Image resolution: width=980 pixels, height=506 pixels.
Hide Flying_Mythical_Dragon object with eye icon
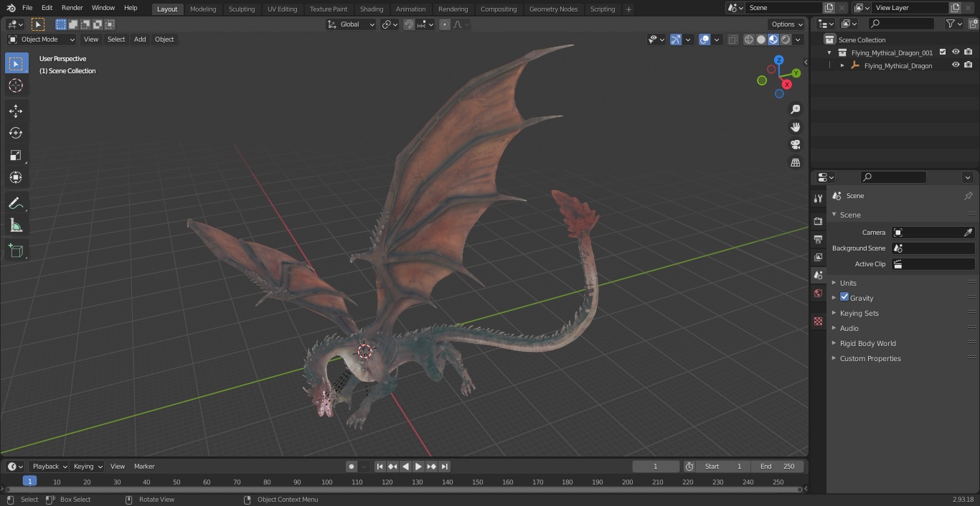[x=956, y=65]
